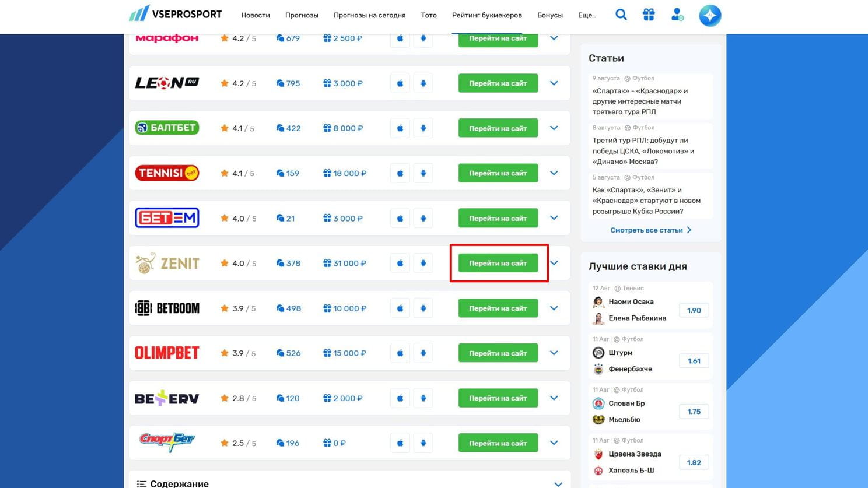This screenshot has height=488, width=868.
Task: Click the Apple icon in Bettery row
Action: (x=400, y=398)
